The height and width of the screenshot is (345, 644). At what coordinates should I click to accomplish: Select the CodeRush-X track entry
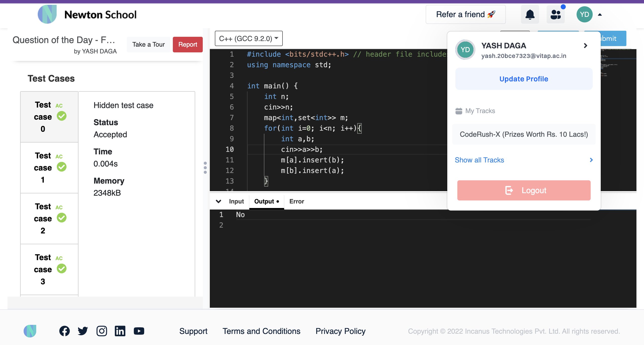[524, 134]
